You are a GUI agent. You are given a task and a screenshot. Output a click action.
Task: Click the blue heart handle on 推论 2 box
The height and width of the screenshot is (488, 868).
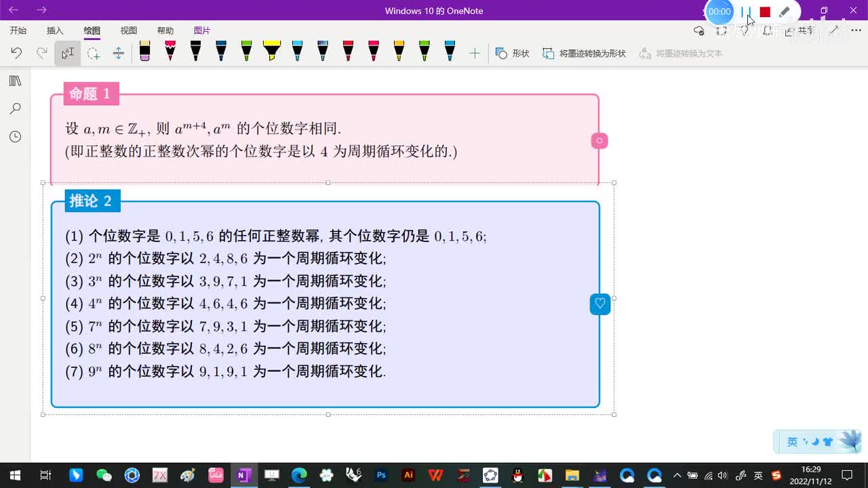[x=600, y=304]
